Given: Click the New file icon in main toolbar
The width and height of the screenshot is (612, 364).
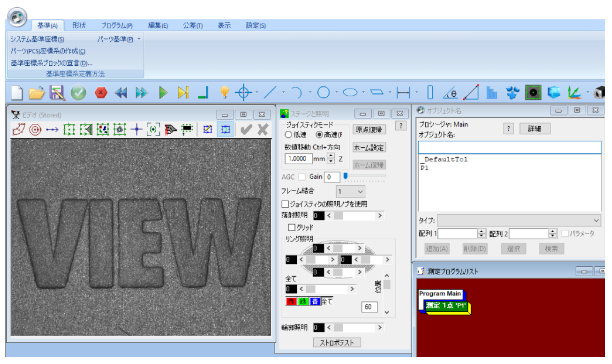Looking at the screenshot, I should pyautogui.click(x=17, y=93).
